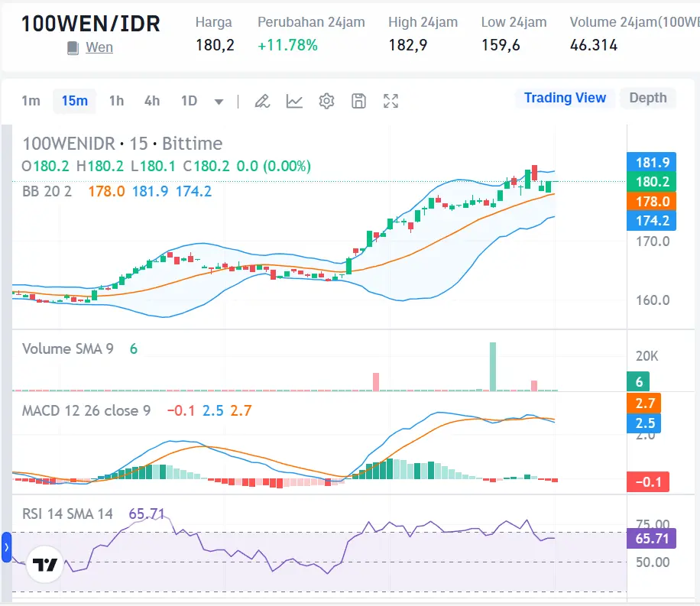
Task: Expand the left panel blue chevron
Action: [7, 548]
